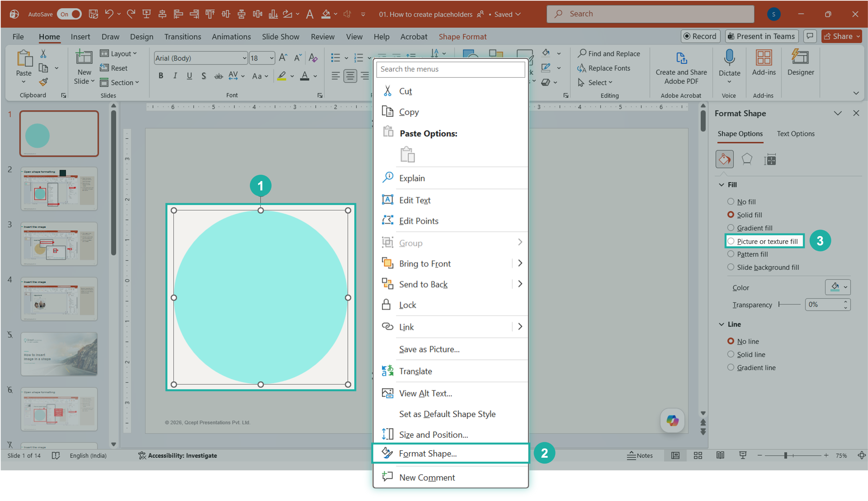Collapse the Line section expander
Screen dimensions: 868x501
click(x=721, y=324)
